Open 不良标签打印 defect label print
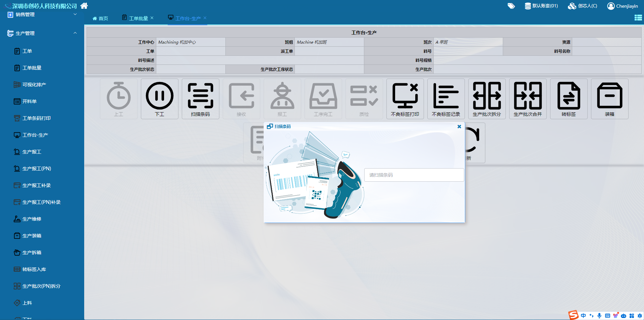 pos(405,99)
